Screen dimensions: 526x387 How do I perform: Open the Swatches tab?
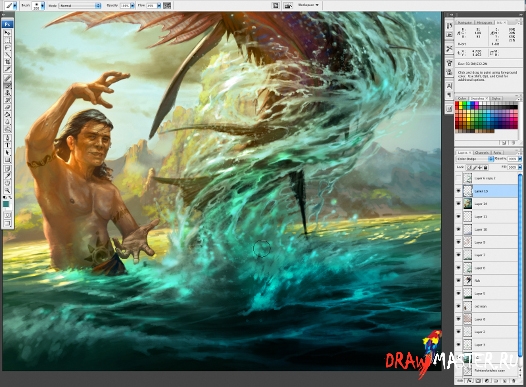pos(479,98)
